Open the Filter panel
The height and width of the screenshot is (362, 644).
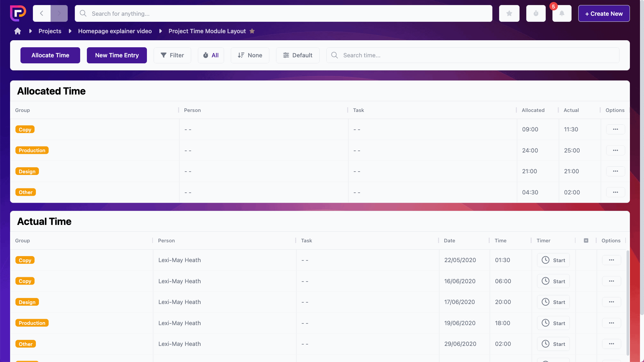click(x=172, y=55)
